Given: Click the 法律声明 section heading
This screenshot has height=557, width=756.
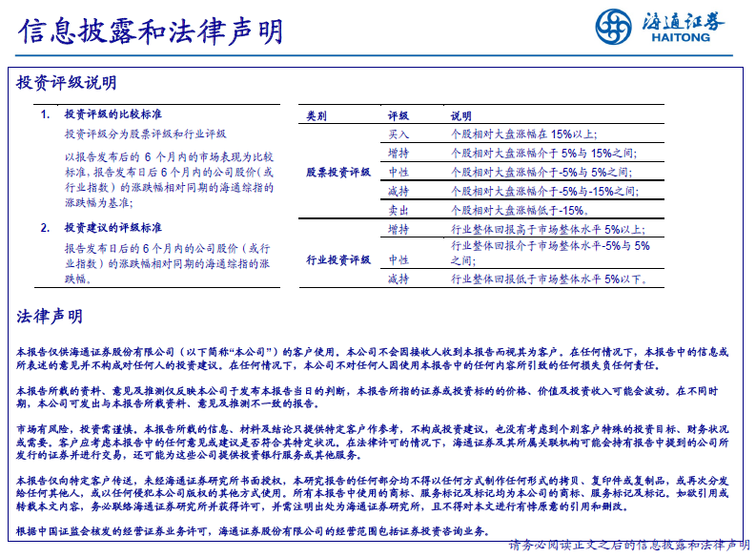Looking at the screenshot, I should [50, 317].
